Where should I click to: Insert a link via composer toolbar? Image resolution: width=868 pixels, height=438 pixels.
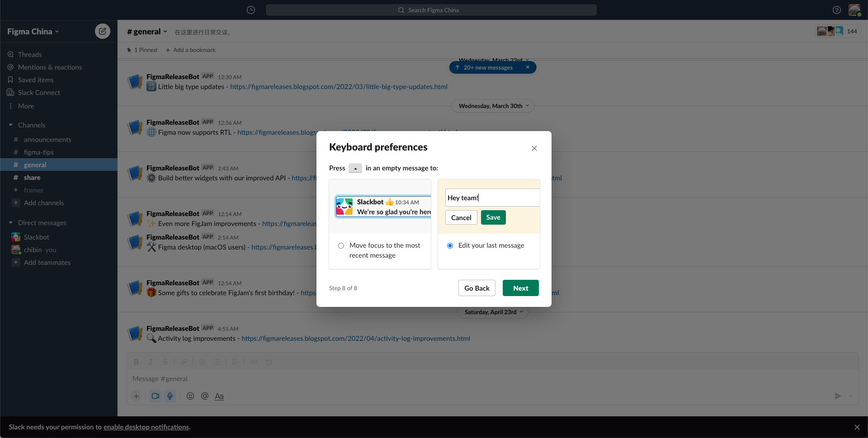[184, 362]
